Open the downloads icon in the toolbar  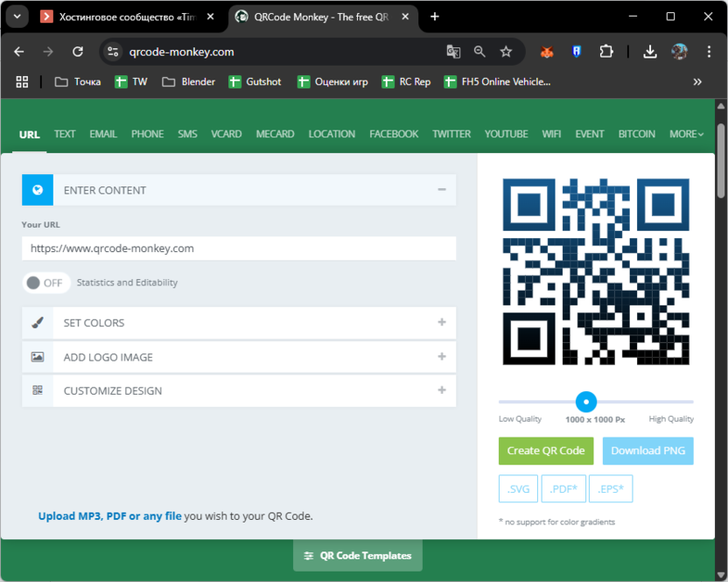(x=650, y=52)
